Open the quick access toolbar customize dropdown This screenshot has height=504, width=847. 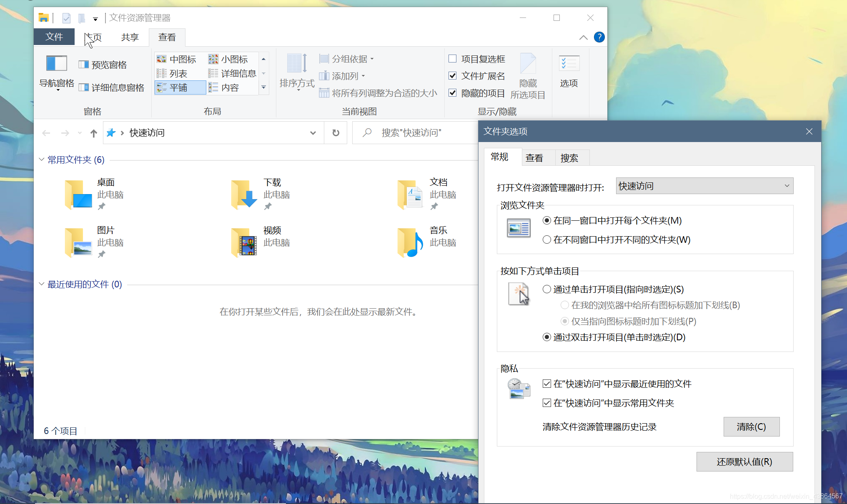point(95,19)
